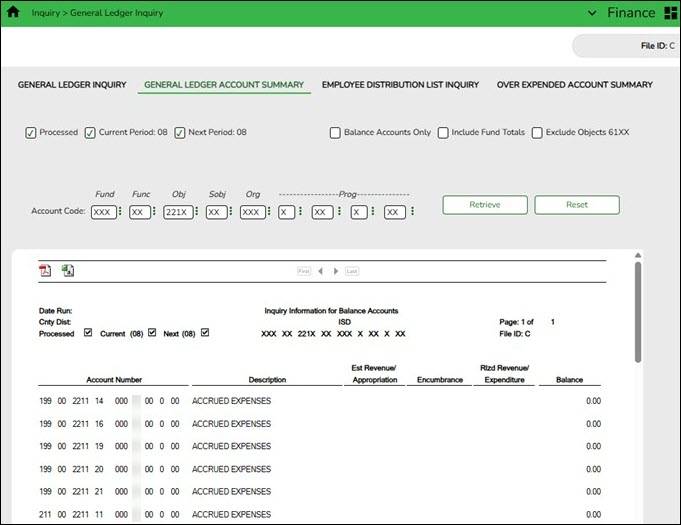Jump to the Last report page
The image size is (681, 525).
(352, 271)
